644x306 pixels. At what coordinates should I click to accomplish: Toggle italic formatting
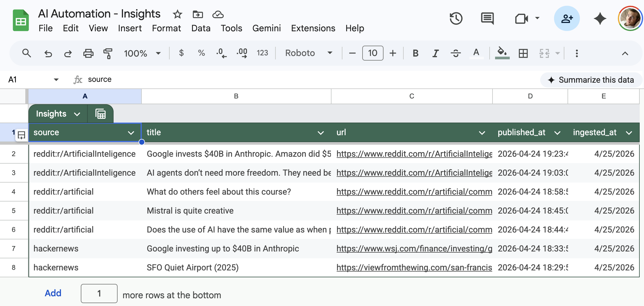coord(436,53)
